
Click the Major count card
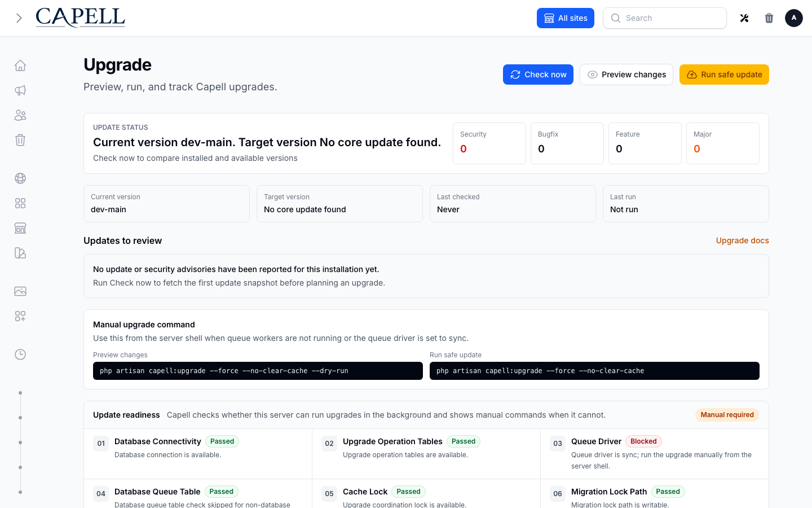tap(723, 143)
